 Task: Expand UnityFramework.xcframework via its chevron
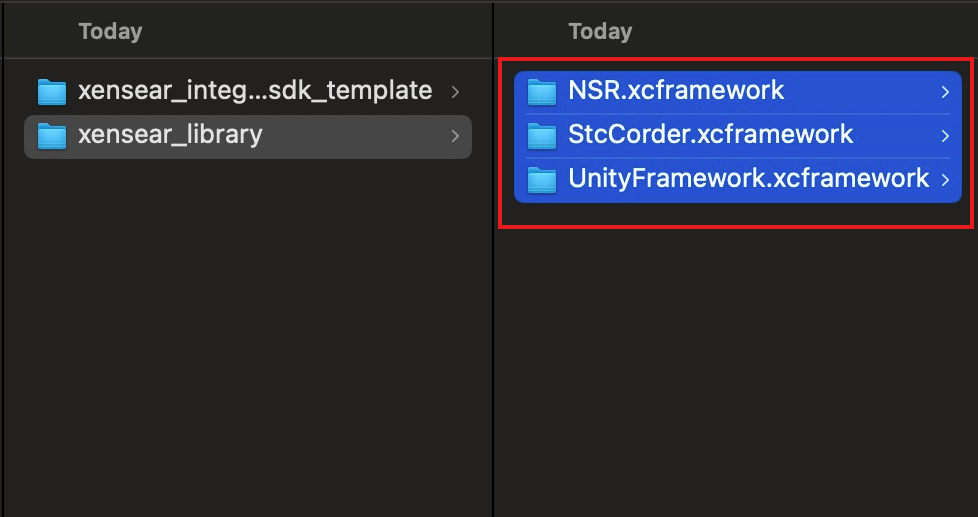tap(945, 179)
